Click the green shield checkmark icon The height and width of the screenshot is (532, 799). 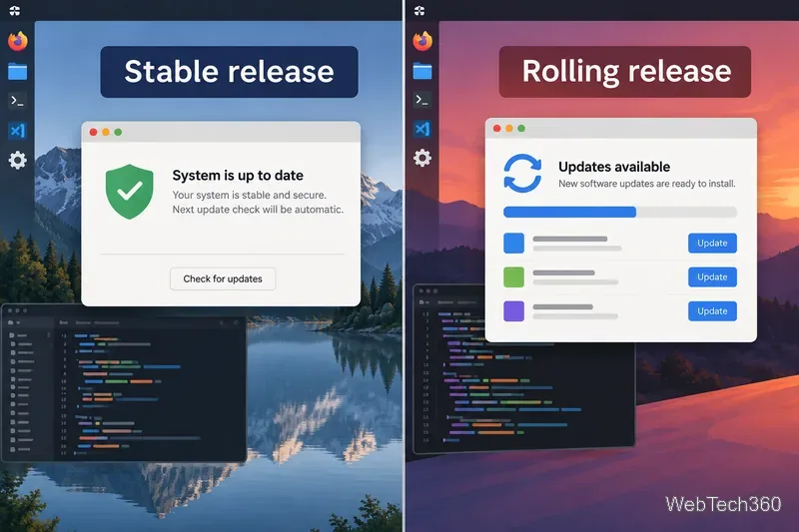click(130, 192)
